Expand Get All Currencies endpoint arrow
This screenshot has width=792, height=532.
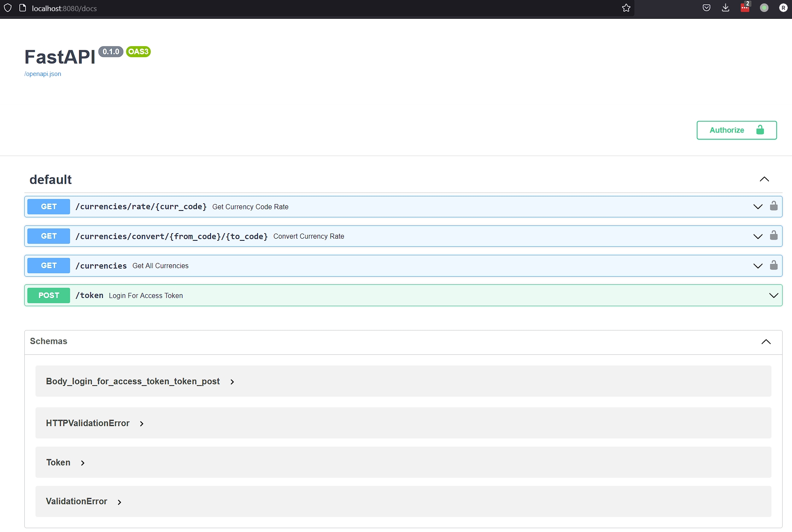click(758, 266)
